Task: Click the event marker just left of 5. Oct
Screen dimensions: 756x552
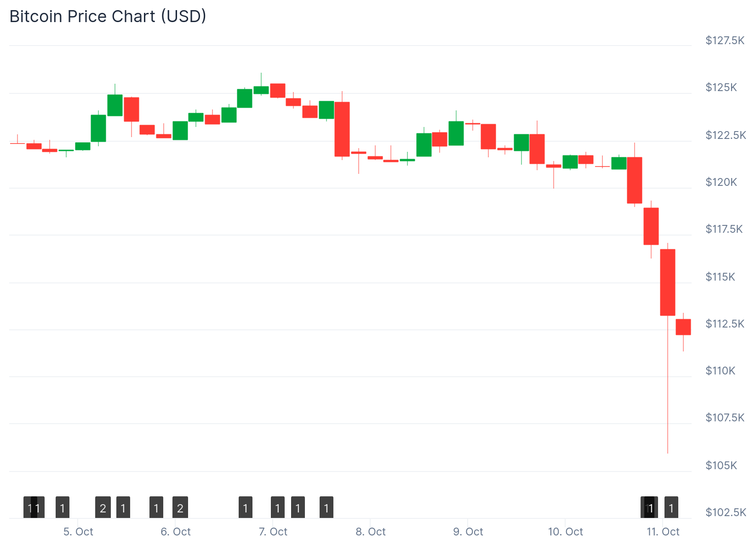Action: (63, 508)
